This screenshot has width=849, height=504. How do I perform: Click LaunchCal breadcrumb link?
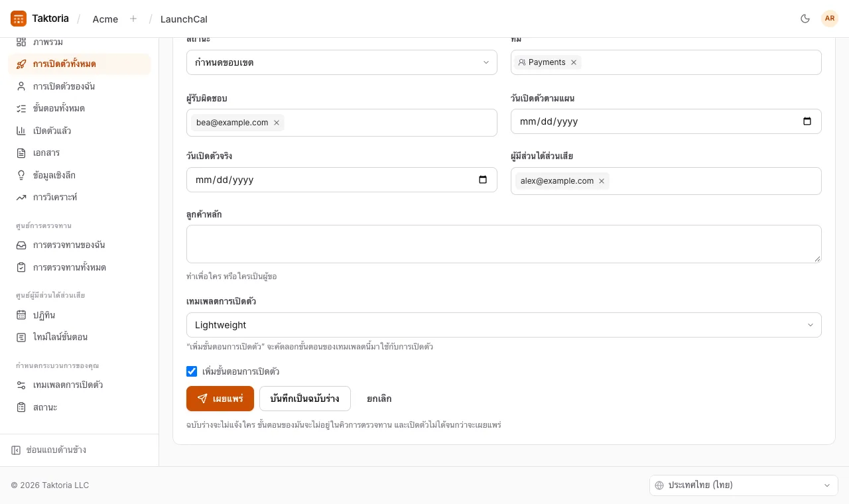[184, 19]
